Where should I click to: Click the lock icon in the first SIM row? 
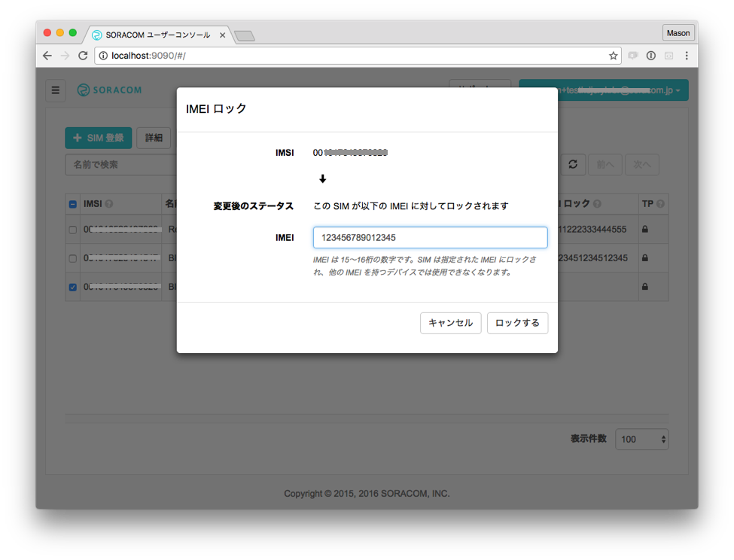click(645, 230)
